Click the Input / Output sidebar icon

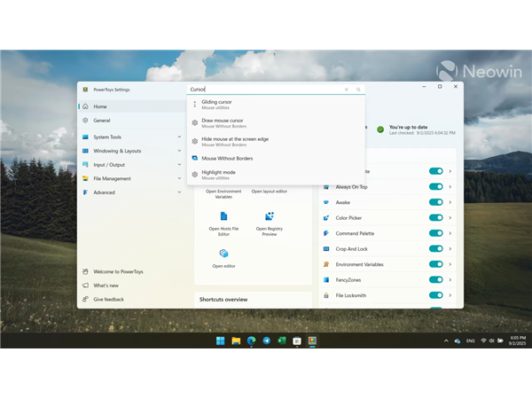tap(85, 165)
